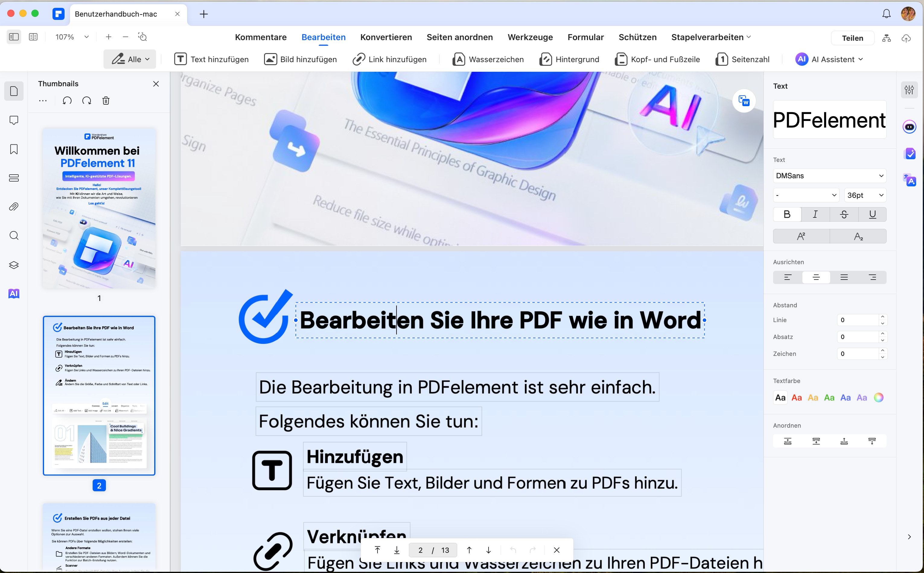Viewport: 924px width, 573px height.
Task: Toggle strikethrough formatting
Action: 844,214
